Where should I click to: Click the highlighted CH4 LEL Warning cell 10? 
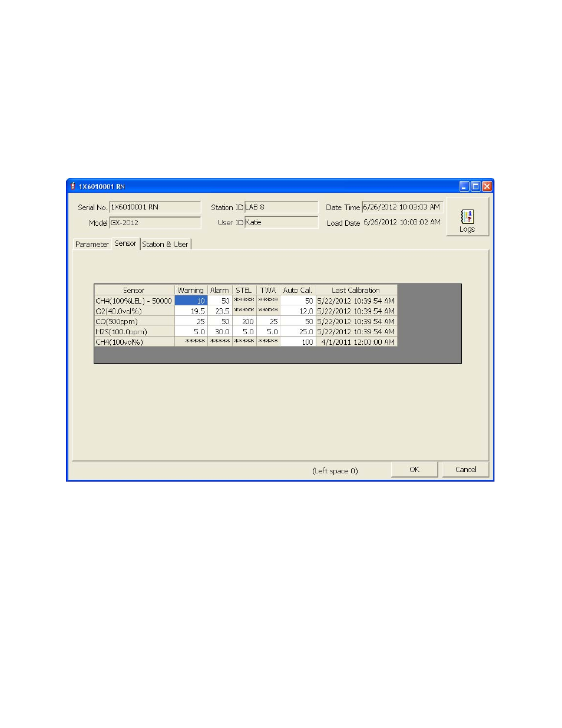point(191,301)
